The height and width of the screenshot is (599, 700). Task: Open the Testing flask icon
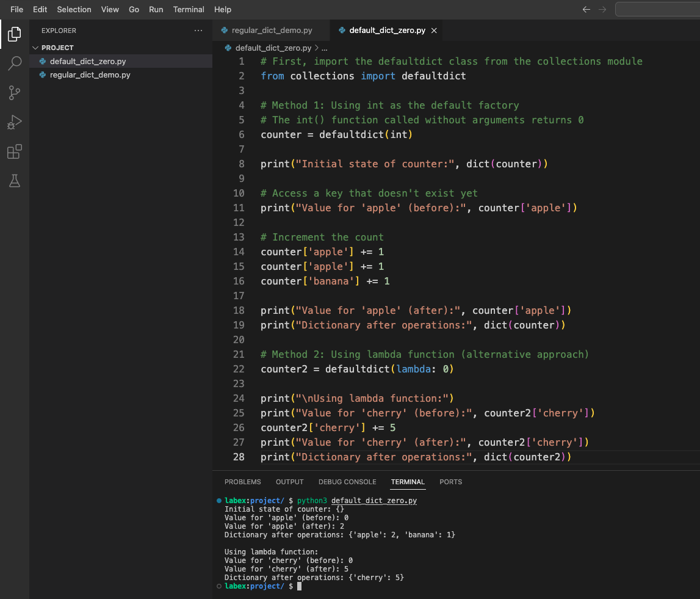point(15,181)
